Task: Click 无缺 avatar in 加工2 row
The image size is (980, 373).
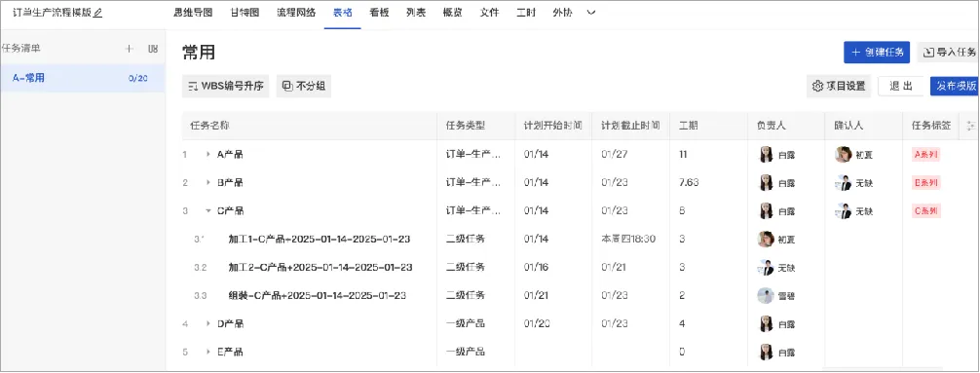Action: 766,268
